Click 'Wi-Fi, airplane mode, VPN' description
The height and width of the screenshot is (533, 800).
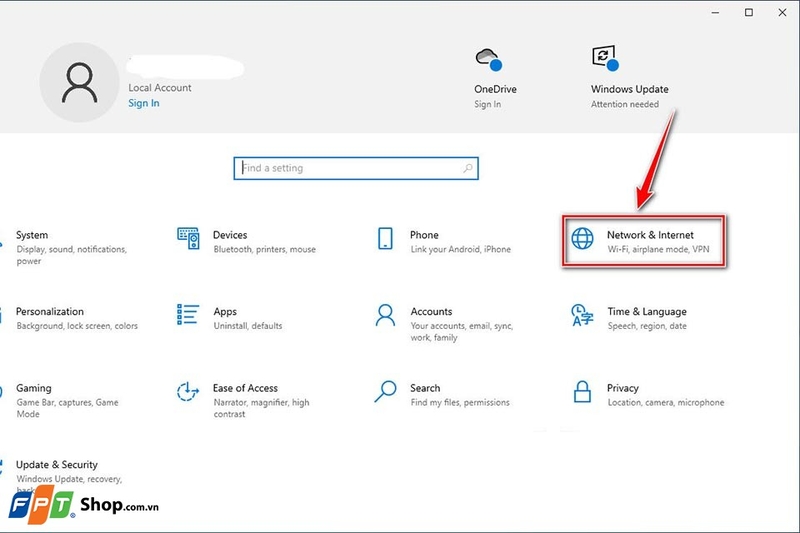tap(658, 249)
